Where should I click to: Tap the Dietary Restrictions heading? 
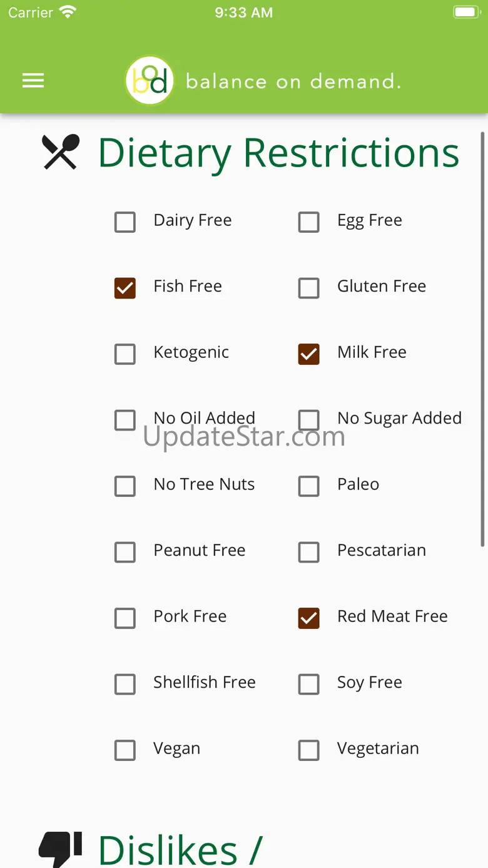[x=278, y=152]
